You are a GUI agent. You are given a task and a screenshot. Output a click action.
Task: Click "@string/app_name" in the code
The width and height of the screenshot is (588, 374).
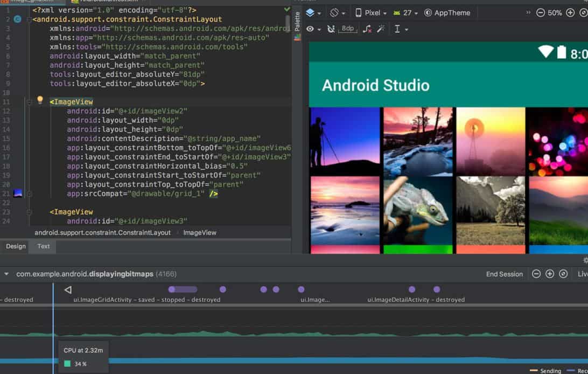pyautogui.click(x=222, y=139)
